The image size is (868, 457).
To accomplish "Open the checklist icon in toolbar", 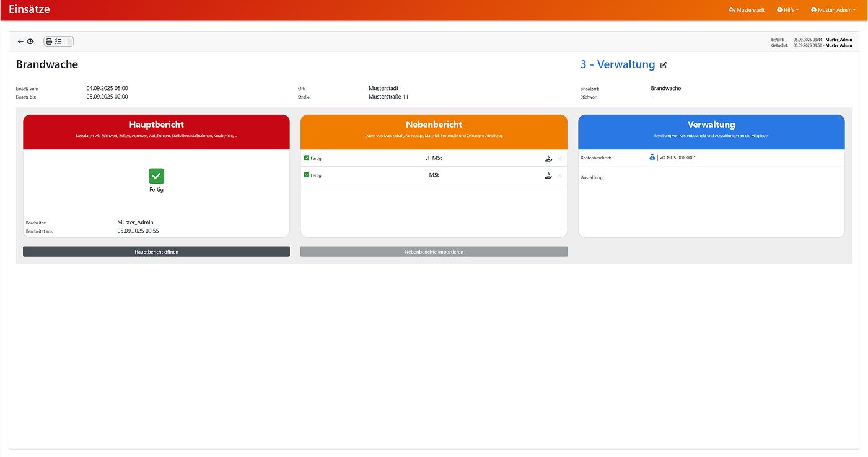I will [x=58, y=42].
